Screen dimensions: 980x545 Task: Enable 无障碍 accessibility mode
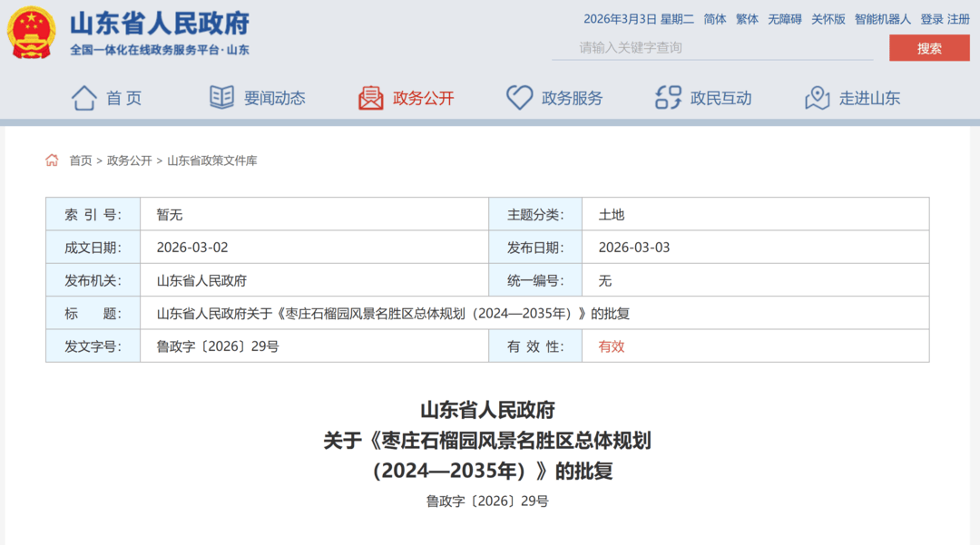785,19
